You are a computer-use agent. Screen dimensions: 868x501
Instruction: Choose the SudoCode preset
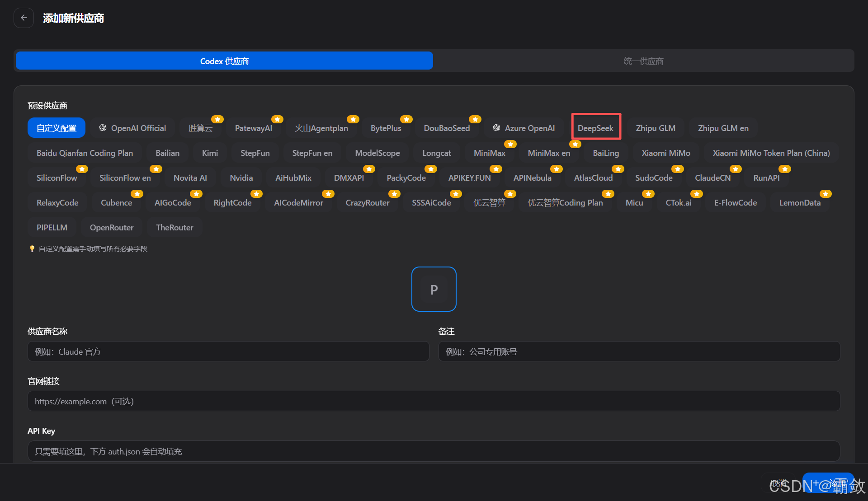[654, 178]
